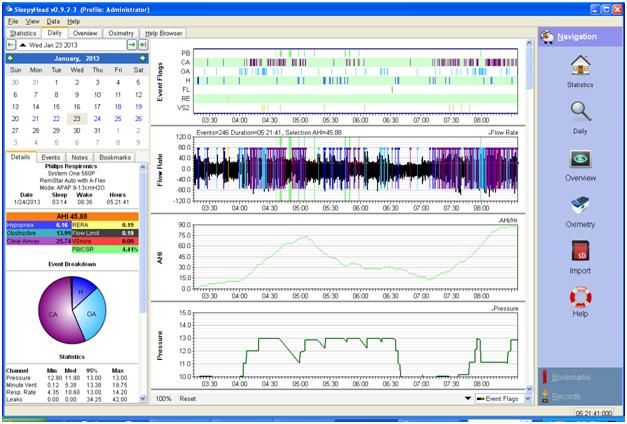
Task: Go to previous day with green left arrow
Action: coord(11,45)
